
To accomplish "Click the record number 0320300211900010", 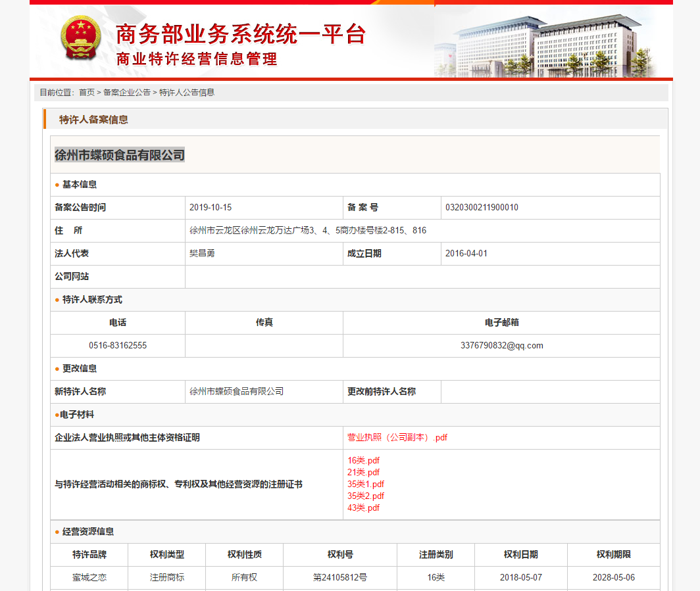I will tap(482, 207).
